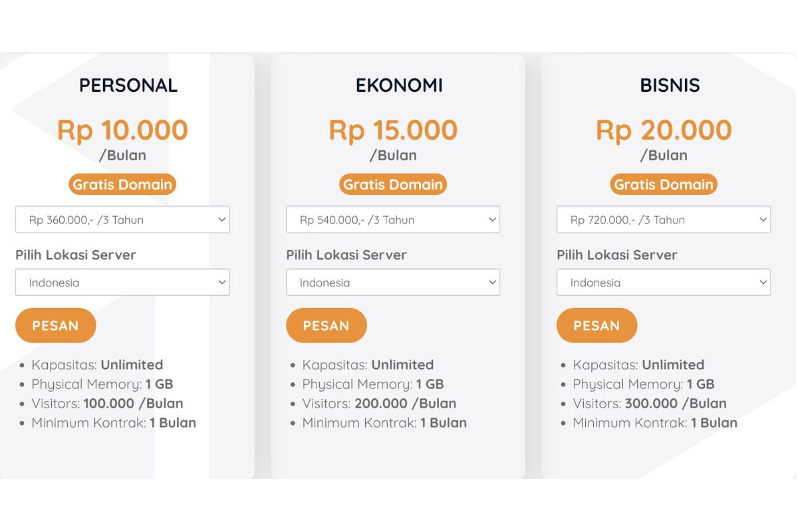Viewport: 798px width, 532px height.
Task: Click Visitors: 200.000 /Bulan on EKONOMI
Action: [378, 404]
